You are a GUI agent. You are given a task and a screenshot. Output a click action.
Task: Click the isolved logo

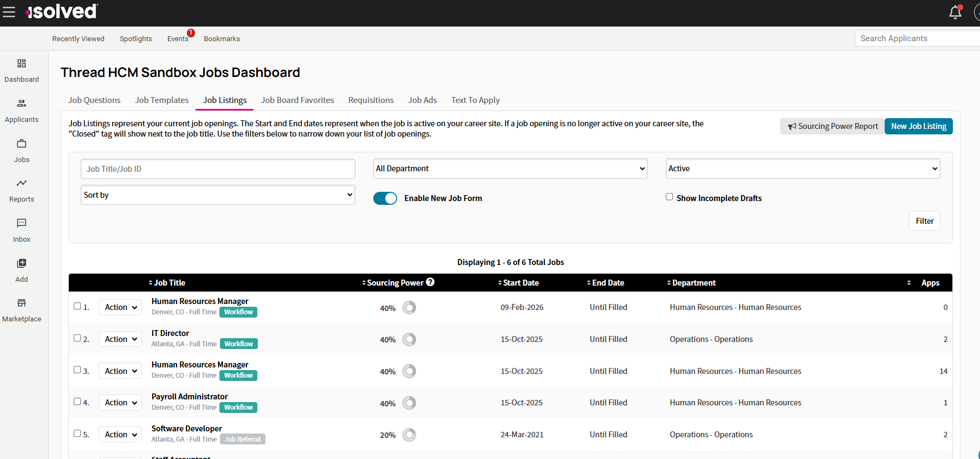point(61,11)
